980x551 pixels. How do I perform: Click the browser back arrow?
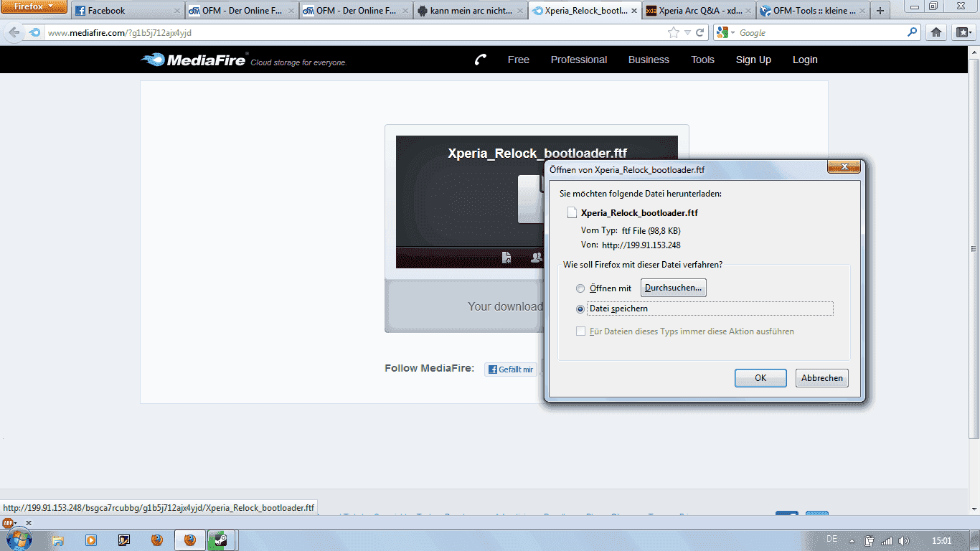coord(14,32)
